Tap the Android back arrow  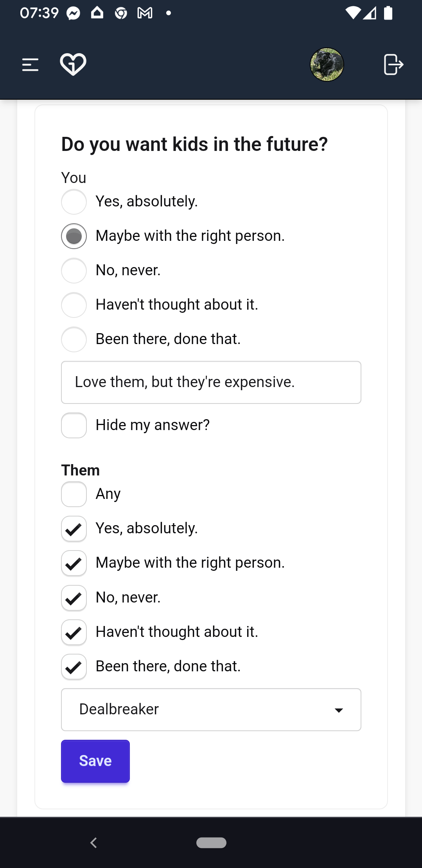pyautogui.click(x=93, y=843)
